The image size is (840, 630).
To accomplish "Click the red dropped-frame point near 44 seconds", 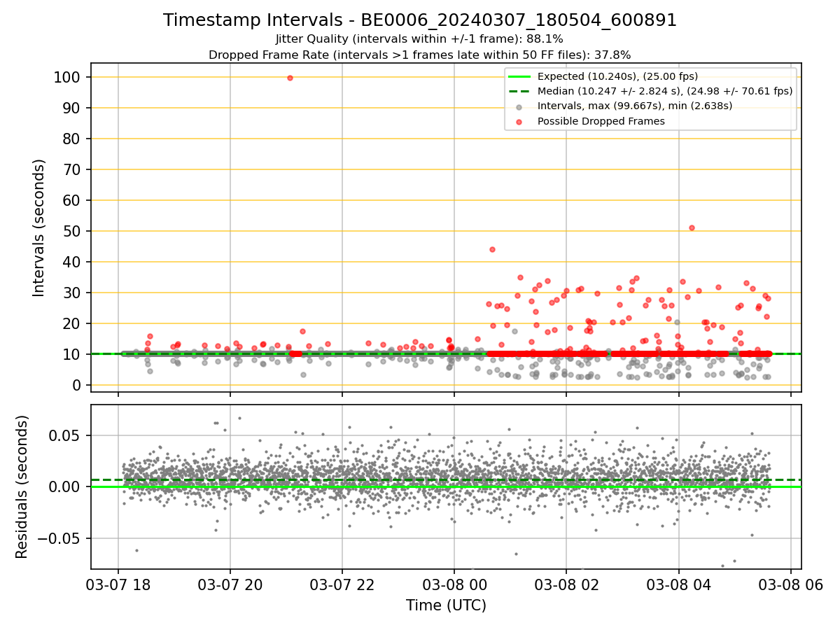I will coord(492,249).
